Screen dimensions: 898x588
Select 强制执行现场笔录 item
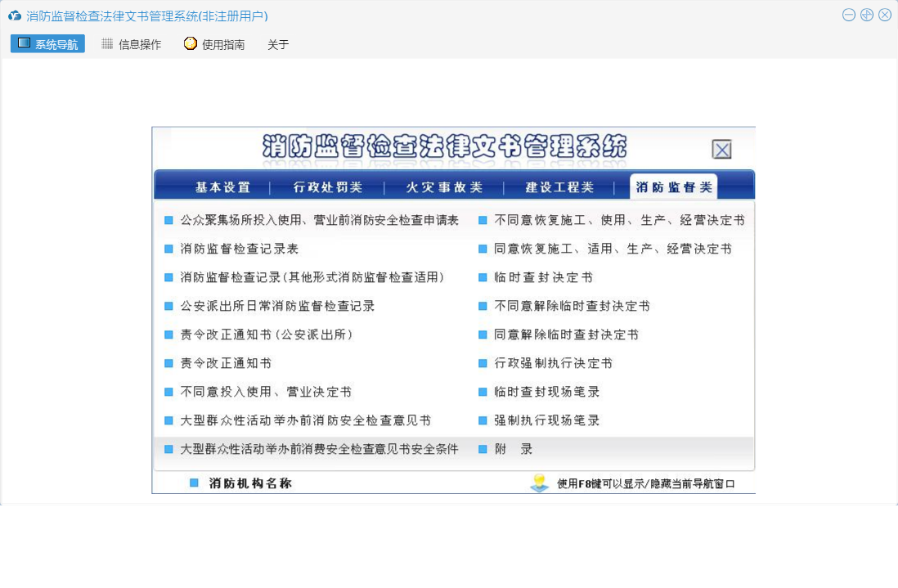(x=547, y=420)
